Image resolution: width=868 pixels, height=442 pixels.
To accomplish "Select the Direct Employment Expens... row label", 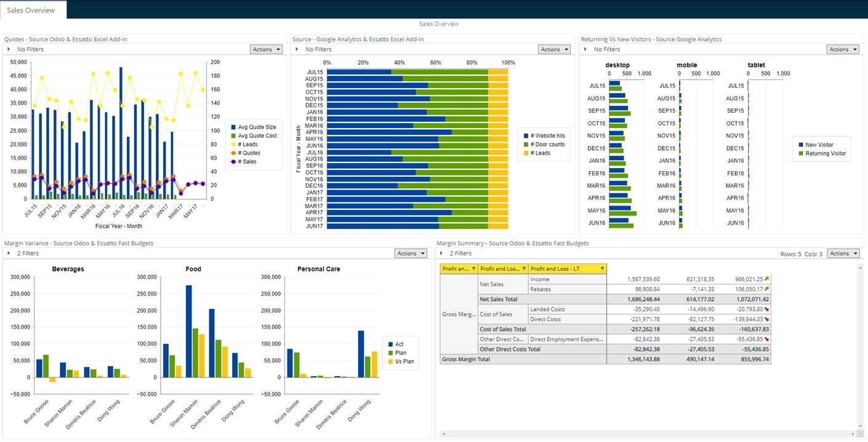I will (568, 339).
